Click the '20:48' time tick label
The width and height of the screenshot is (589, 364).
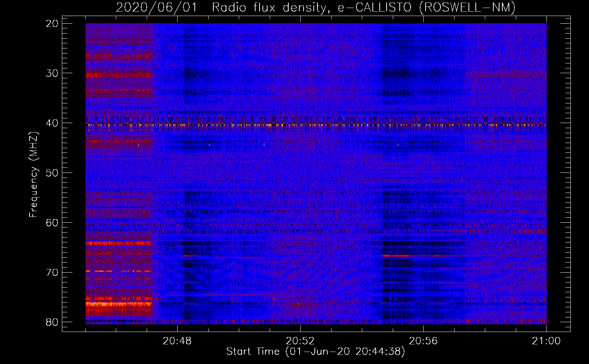177,341
